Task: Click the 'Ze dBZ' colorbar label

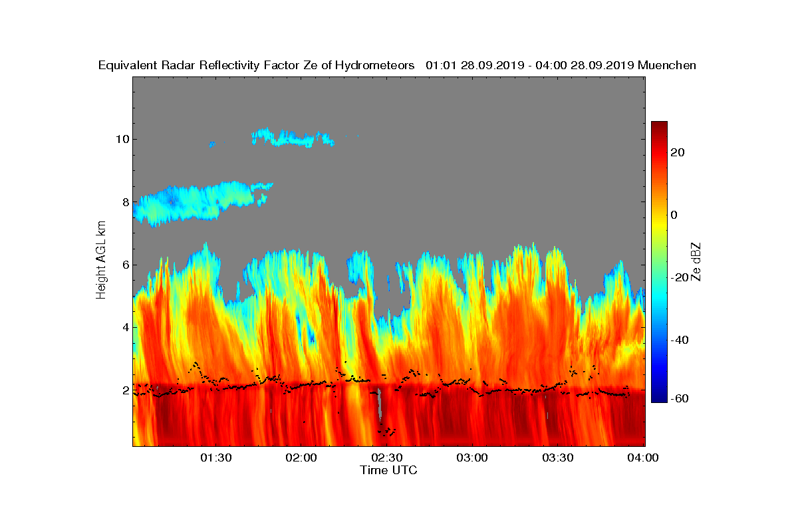Action: pyautogui.click(x=697, y=262)
